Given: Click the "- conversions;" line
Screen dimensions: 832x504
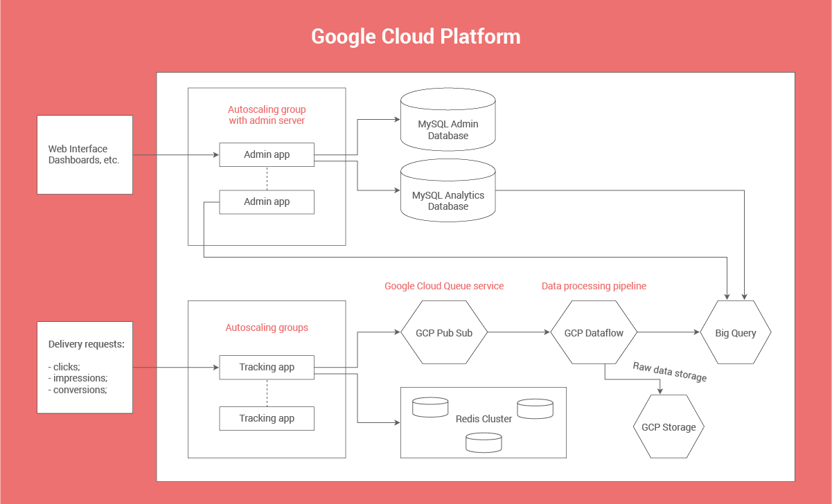Looking at the screenshot, I should tap(78, 390).
